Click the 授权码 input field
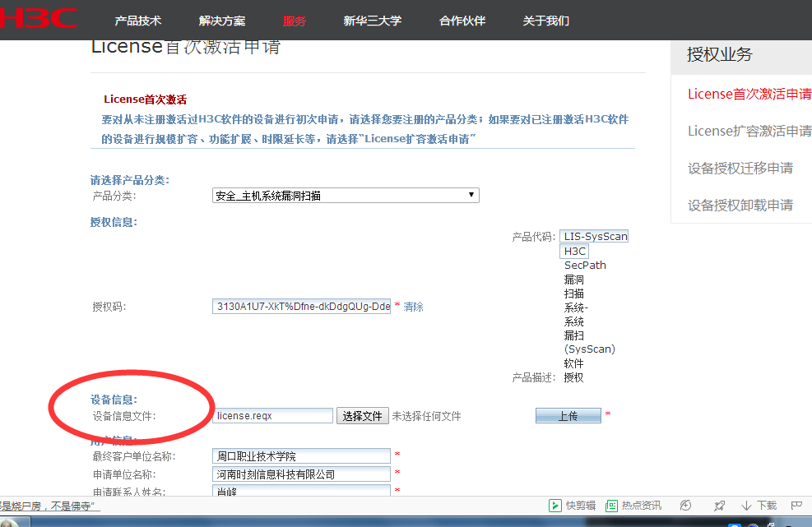The height and width of the screenshot is (527, 812). point(301,307)
